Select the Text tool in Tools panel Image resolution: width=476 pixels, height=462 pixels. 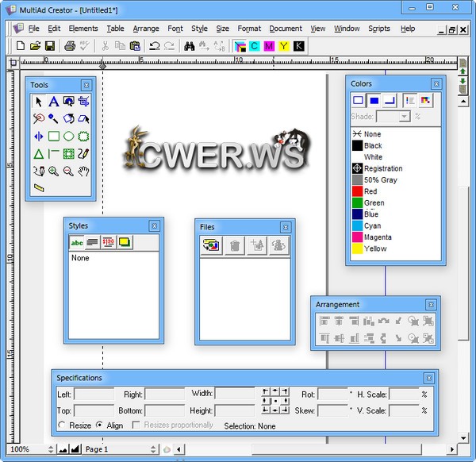pos(53,102)
